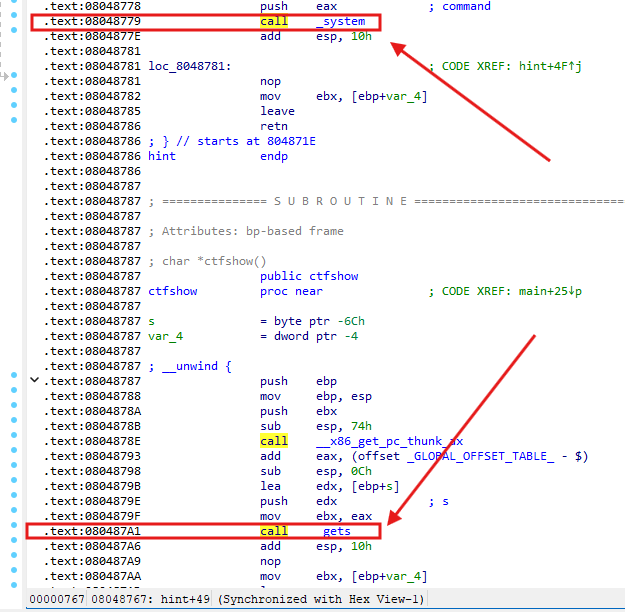Toggle breakpoint dot at address 0804878B
This screenshot has width=625, height=612.
14,420
